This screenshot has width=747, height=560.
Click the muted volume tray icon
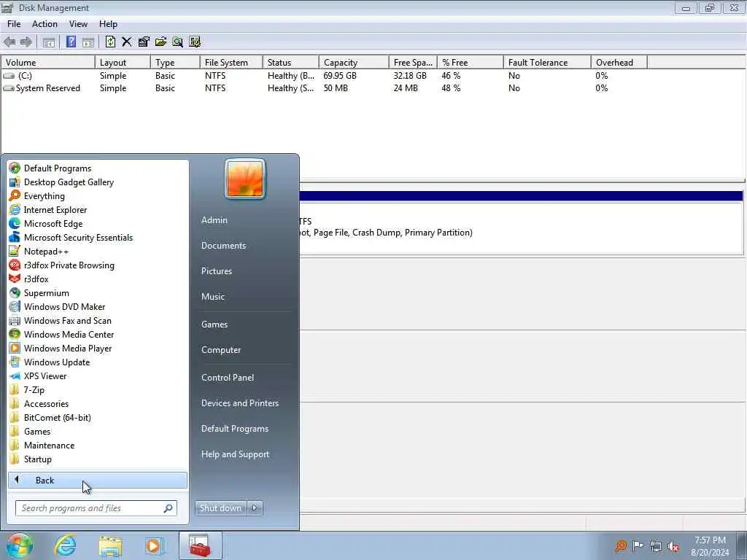pyautogui.click(x=673, y=546)
